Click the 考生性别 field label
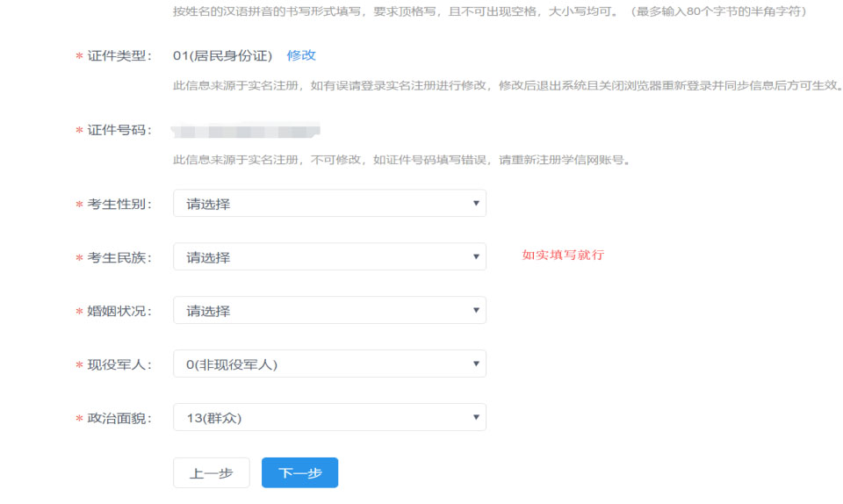This screenshot has height=504, width=843. click(119, 204)
